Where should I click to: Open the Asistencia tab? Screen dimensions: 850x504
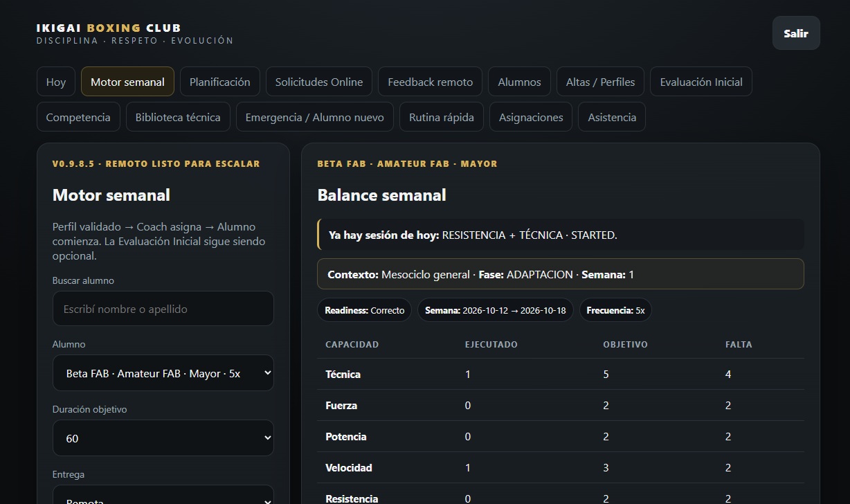coord(612,117)
